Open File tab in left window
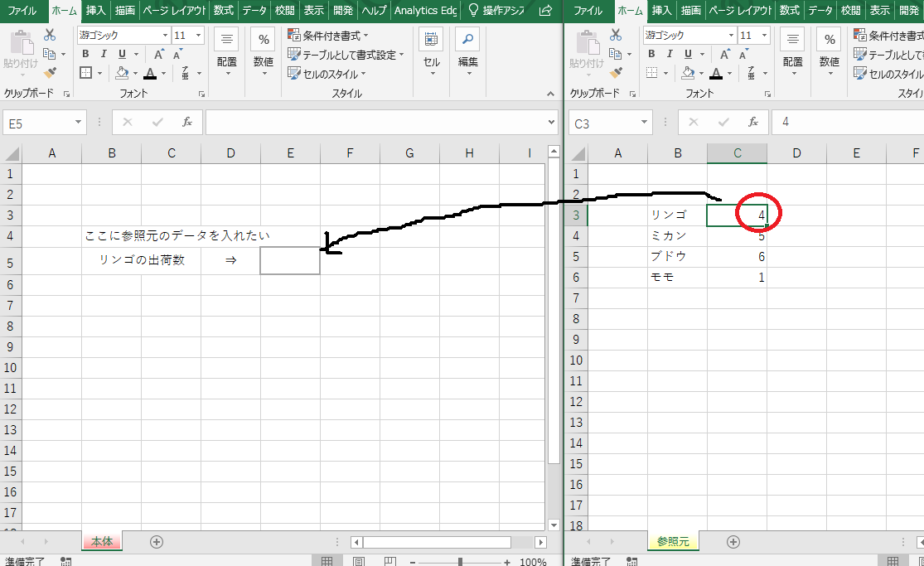The image size is (924, 566). tap(22, 11)
